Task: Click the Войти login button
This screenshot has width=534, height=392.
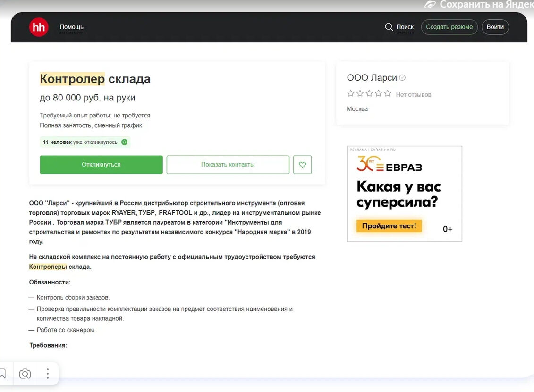Action: click(495, 27)
